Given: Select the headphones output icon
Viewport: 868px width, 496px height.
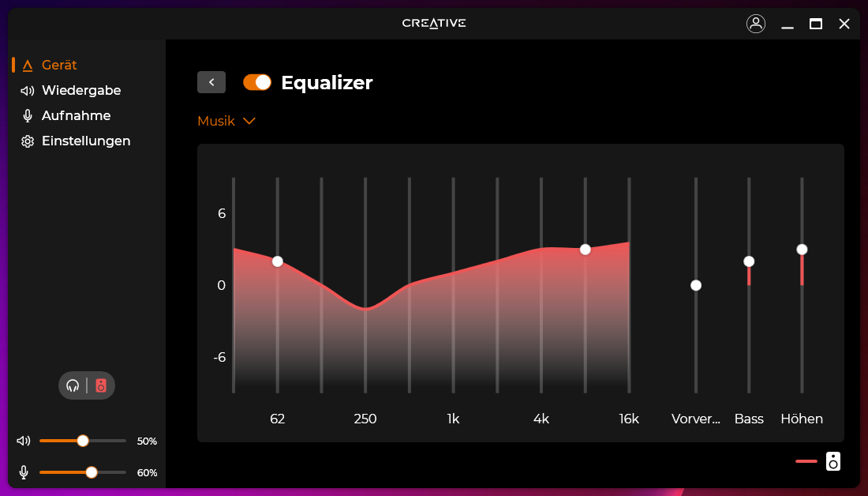Looking at the screenshot, I should (73, 385).
